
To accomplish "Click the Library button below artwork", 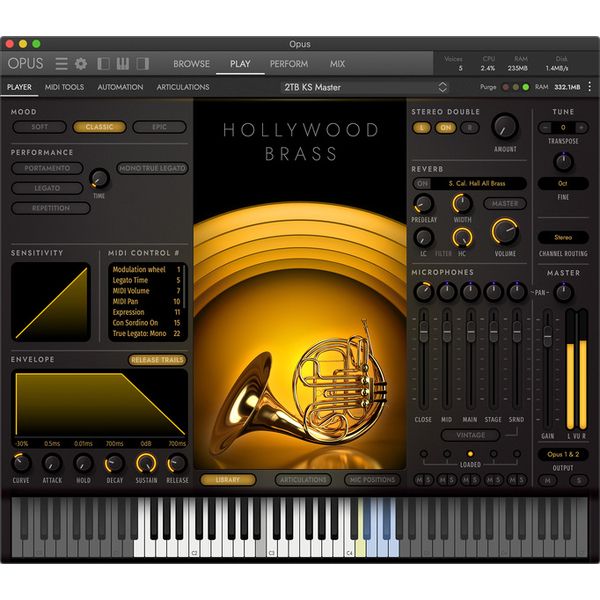I will [228, 480].
